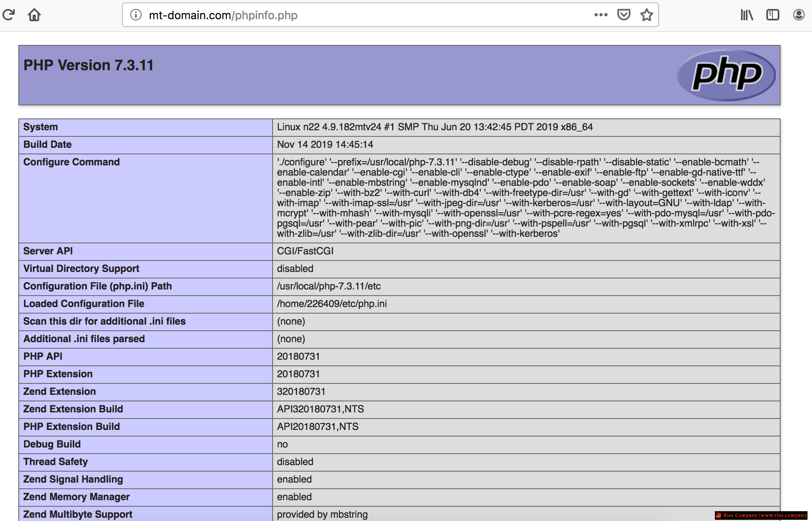
Task: Click the System row Linux value text
Action: point(435,127)
